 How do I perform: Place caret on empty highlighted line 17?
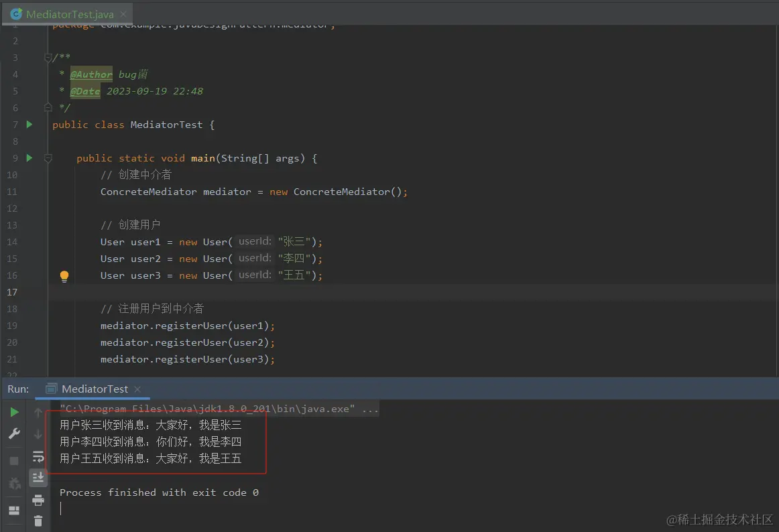point(412,292)
